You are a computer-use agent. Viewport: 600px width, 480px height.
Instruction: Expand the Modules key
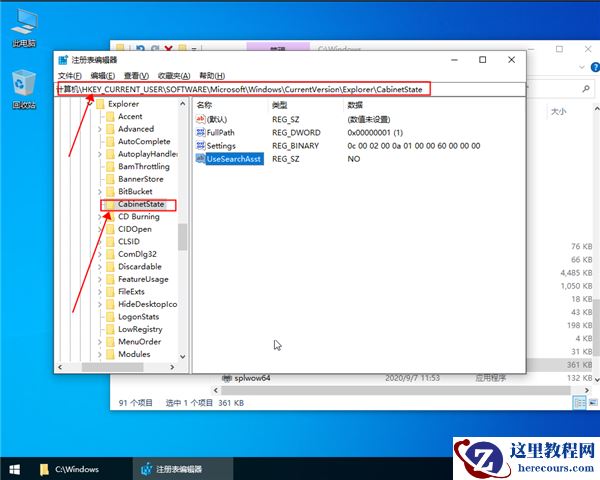click(x=100, y=354)
